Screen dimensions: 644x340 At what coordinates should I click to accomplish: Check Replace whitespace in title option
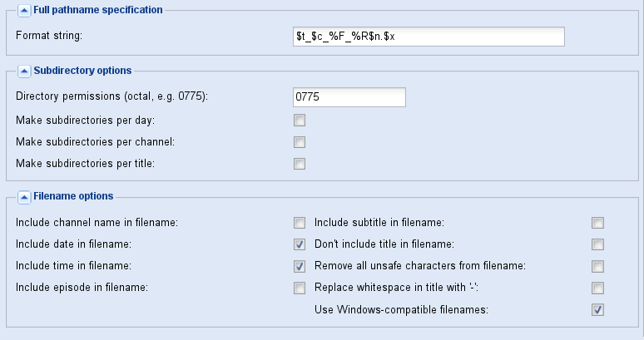click(597, 288)
